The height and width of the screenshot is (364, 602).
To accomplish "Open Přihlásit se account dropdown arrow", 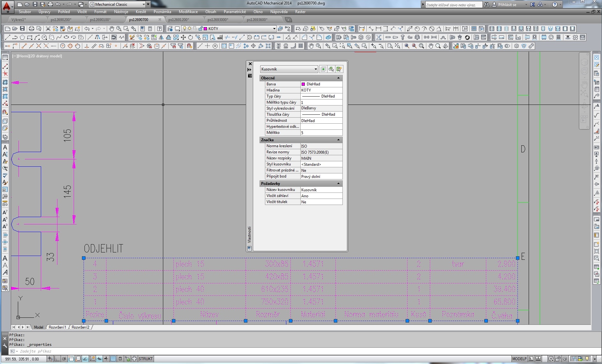I will [x=526, y=5].
